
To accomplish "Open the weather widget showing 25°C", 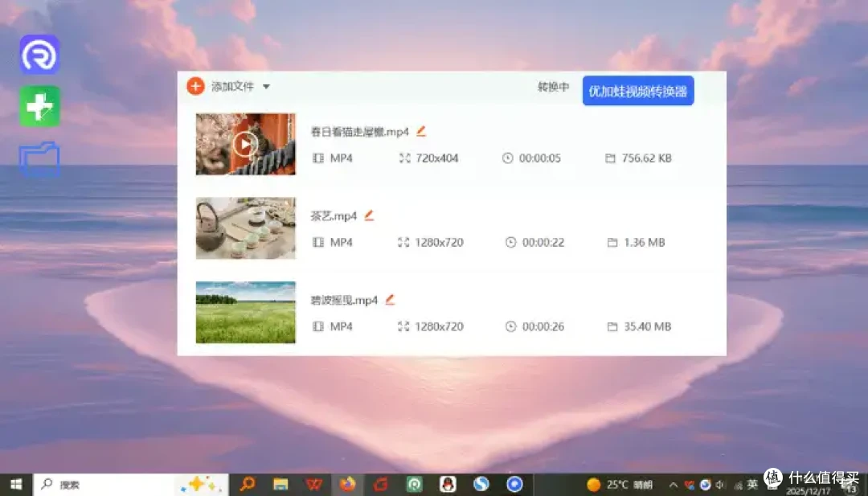I will click(x=620, y=485).
